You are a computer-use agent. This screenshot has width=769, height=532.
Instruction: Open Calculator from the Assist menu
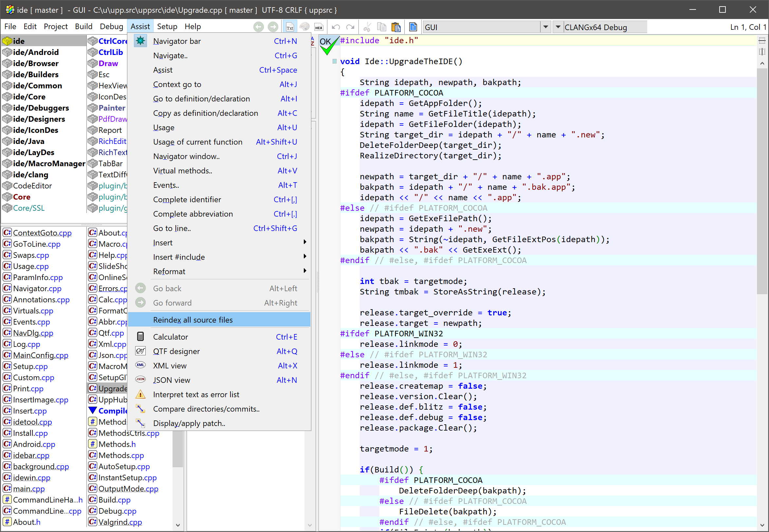tap(171, 337)
